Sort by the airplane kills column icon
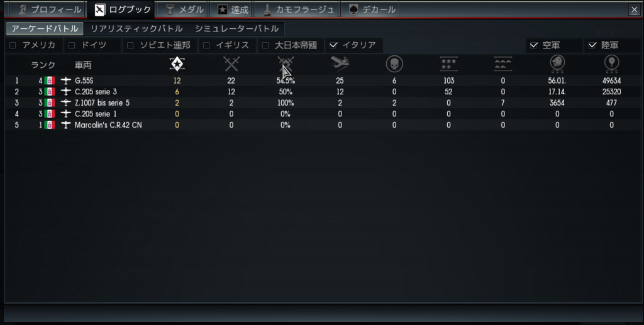This screenshot has height=325, width=644. tap(340, 64)
